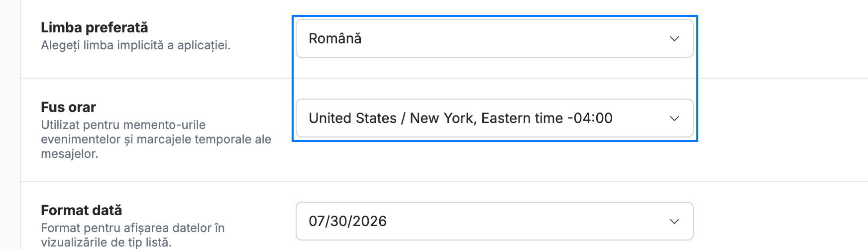Click the Eastern time -04:00 value text
Screen dimensions: 868x249
[x=546, y=118]
